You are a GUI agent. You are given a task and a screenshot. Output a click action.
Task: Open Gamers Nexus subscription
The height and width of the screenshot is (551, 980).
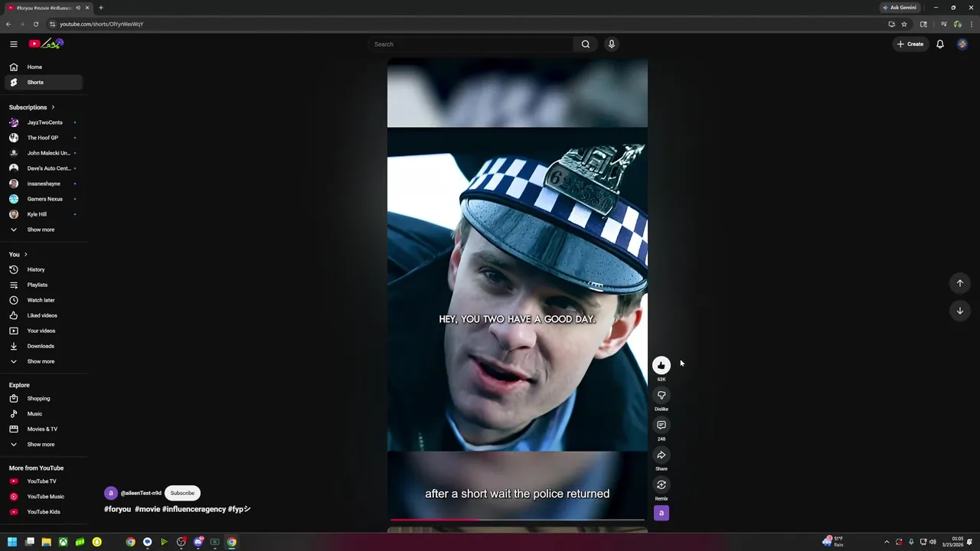click(x=43, y=199)
